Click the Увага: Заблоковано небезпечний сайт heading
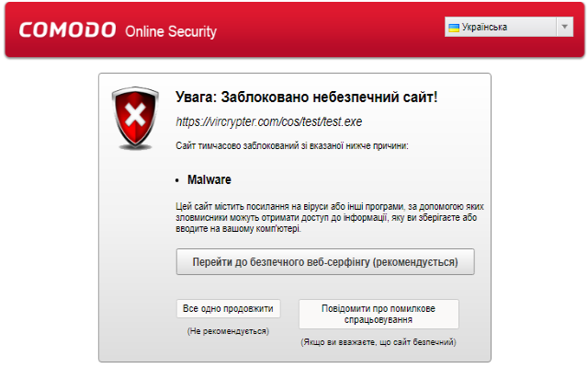 (x=306, y=98)
